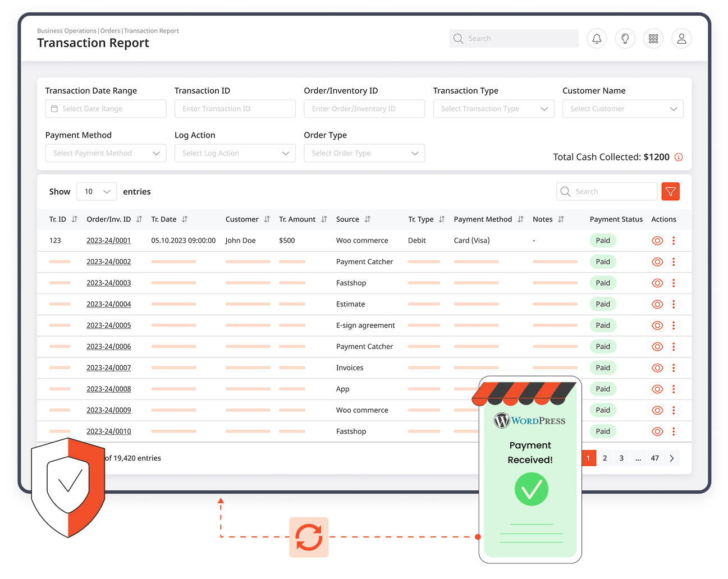Open actions menu for order 2023-24/0008
This screenshot has width=728, height=579.
[674, 389]
